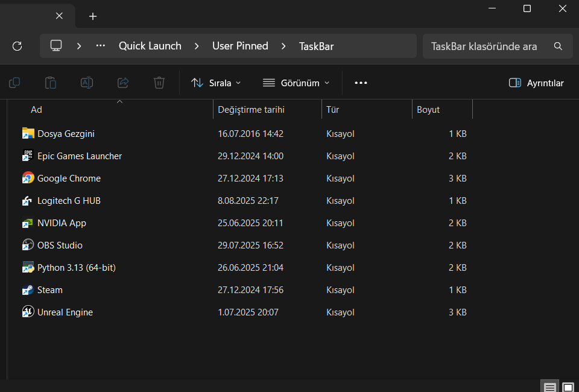Viewport: 579px width, 392px height.
Task: Open the toolbar's three-dot more options menu
Action: (361, 83)
